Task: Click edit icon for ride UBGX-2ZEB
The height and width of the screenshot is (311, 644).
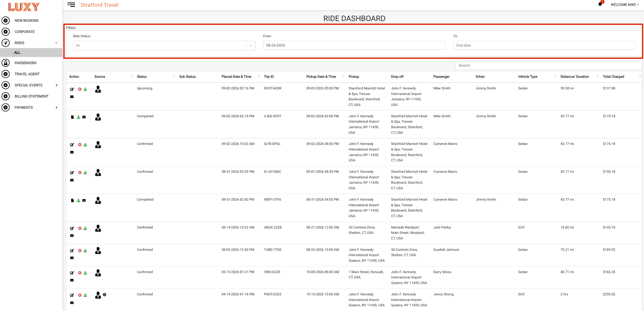Action: [72, 228]
